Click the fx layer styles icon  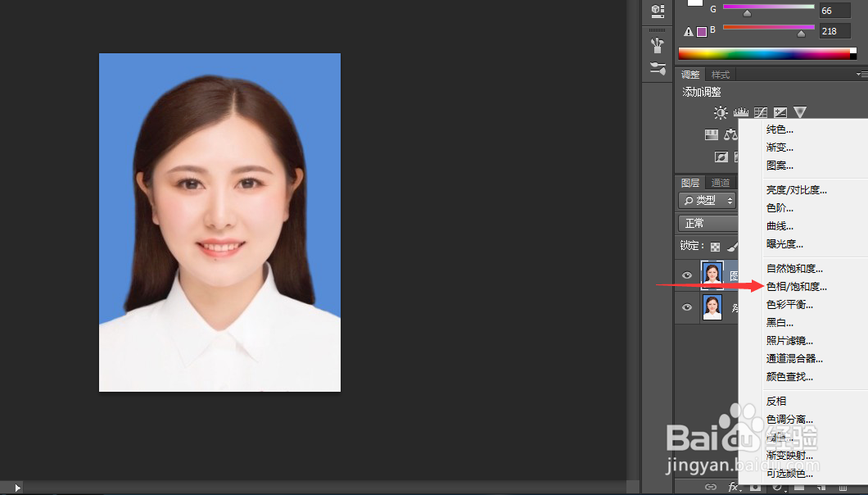(x=735, y=488)
